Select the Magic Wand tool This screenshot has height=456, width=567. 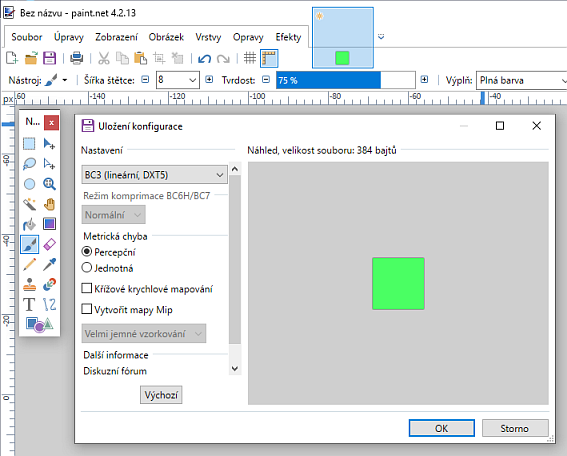pyautogui.click(x=29, y=204)
